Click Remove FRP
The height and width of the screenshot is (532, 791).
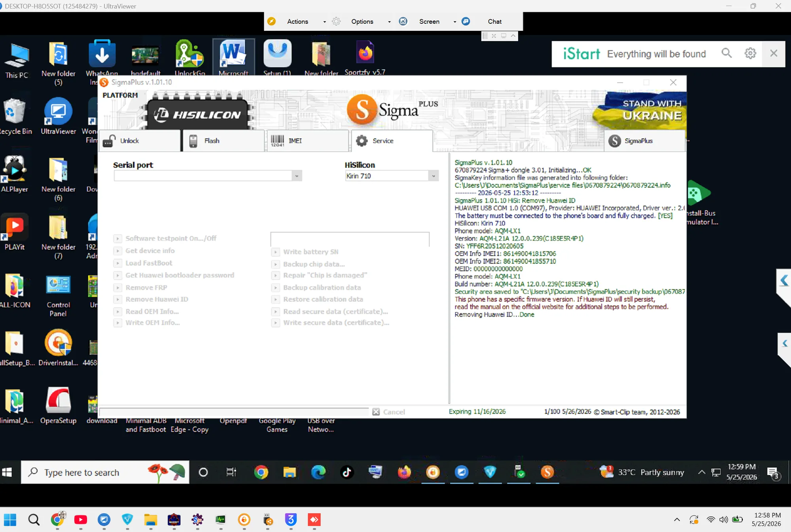point(141,288)
